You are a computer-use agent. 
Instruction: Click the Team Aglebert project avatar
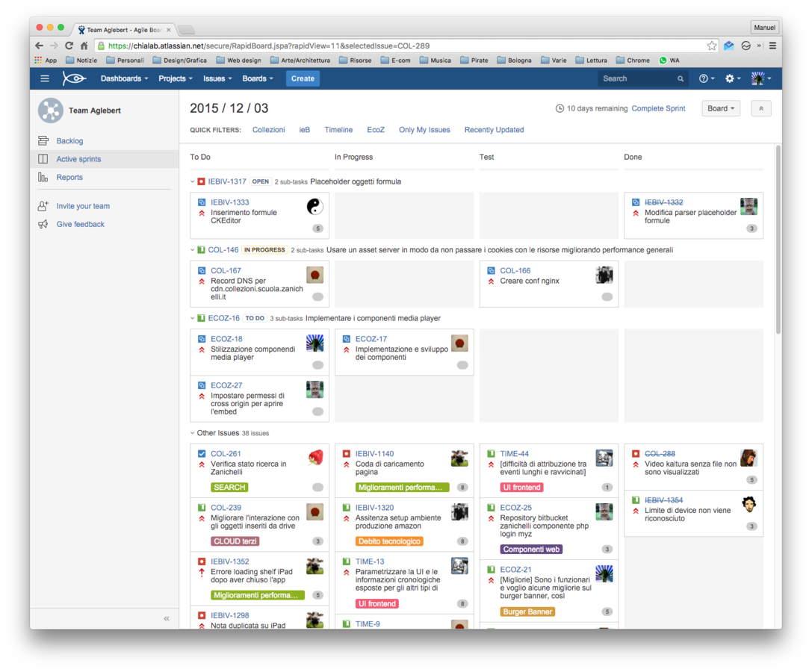[x=51, y=111]
